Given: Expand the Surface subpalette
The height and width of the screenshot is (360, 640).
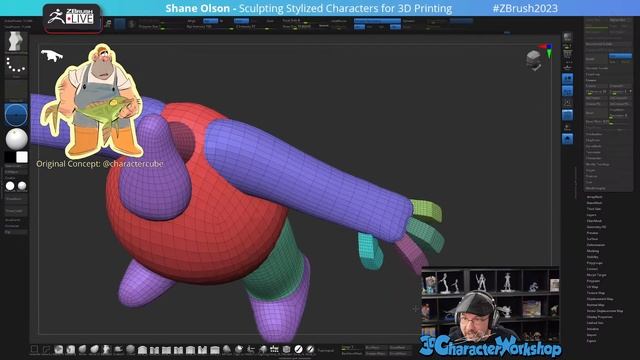Looking at the screenshot, I should point(592,239).
